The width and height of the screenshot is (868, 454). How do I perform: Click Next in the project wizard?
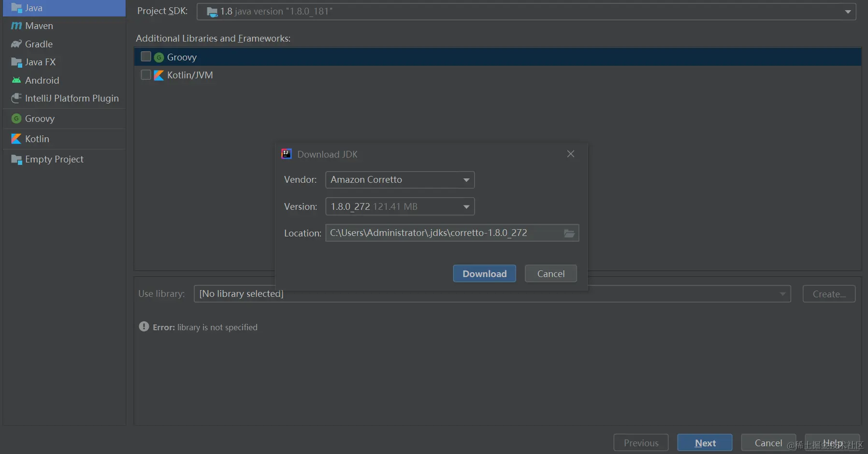pyautogui.click(x=705, y=443)
